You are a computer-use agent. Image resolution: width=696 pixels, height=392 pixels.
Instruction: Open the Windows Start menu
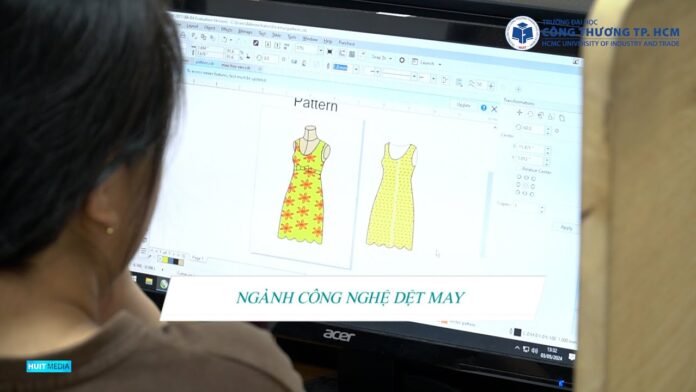point(134,278)
